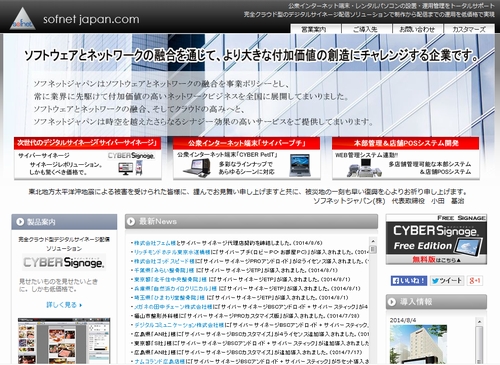The image size is (500, 365).
Task: Open news link デジタルコミュニケーション株式会社様
Action: 179,325
